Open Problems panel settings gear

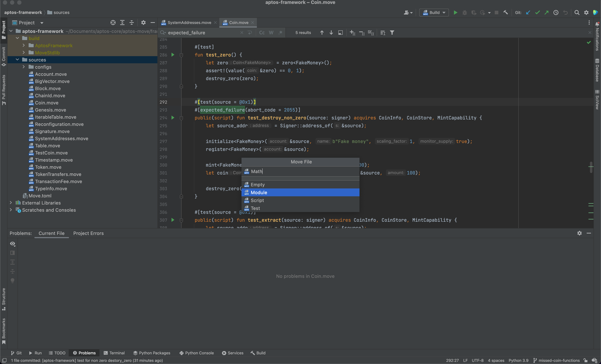pyautogui.click(x=580, y=233)
